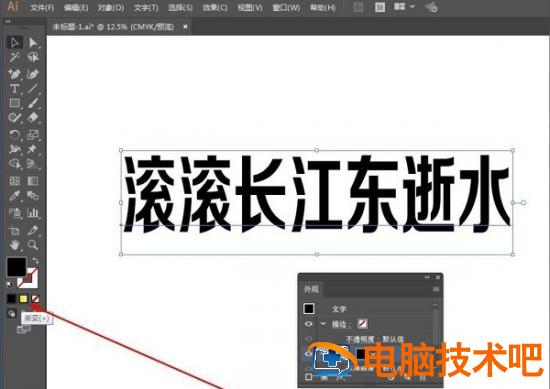Open the 不透明度 默认值 opacity link
The image size is (550, 389).
pyautogui.click(x=375, y=339)
